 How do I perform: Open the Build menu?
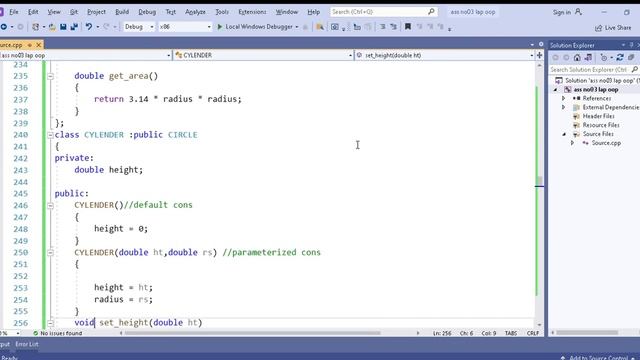point(122,12)
